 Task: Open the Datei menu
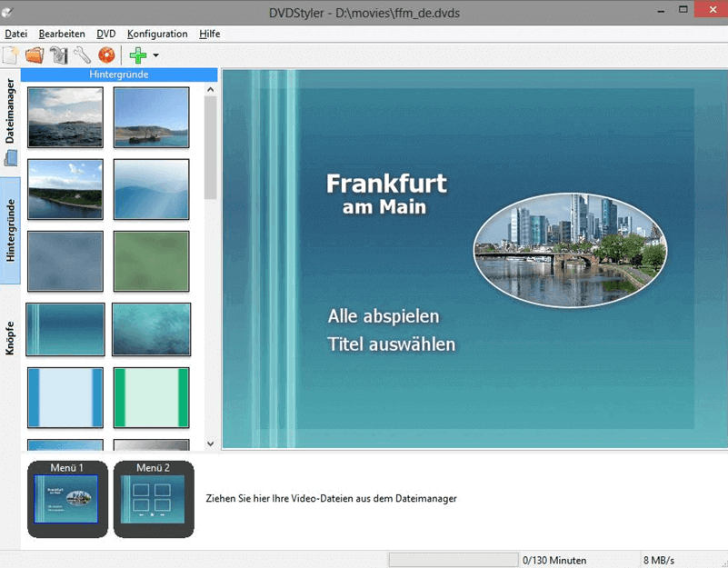tap(15, 34)
